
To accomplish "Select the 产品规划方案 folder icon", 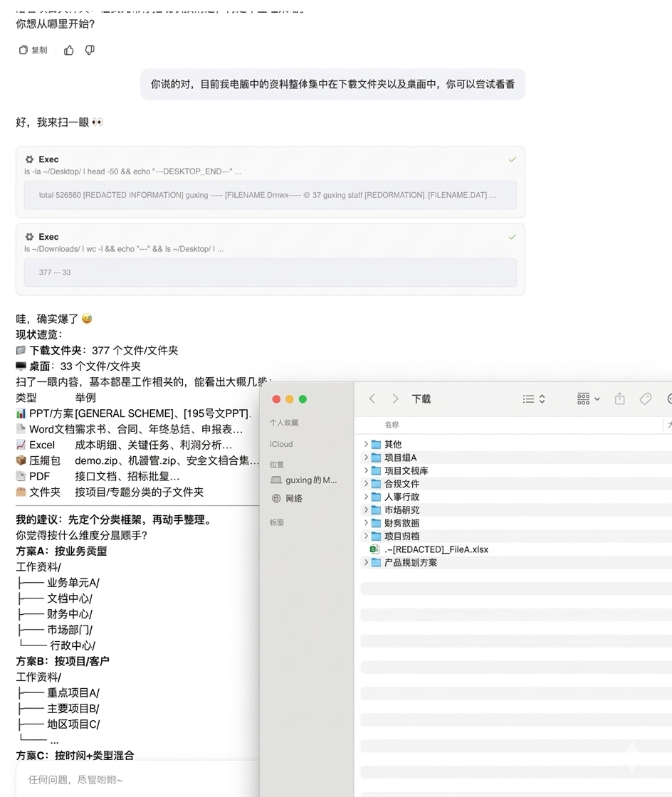I will pyautogui.click(x=376, y=562).
